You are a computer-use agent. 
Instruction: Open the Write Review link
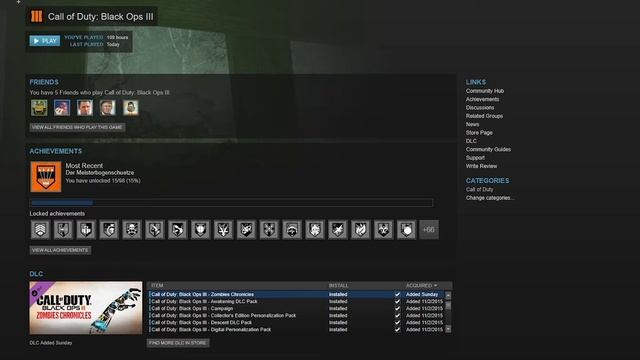point(481,166)
